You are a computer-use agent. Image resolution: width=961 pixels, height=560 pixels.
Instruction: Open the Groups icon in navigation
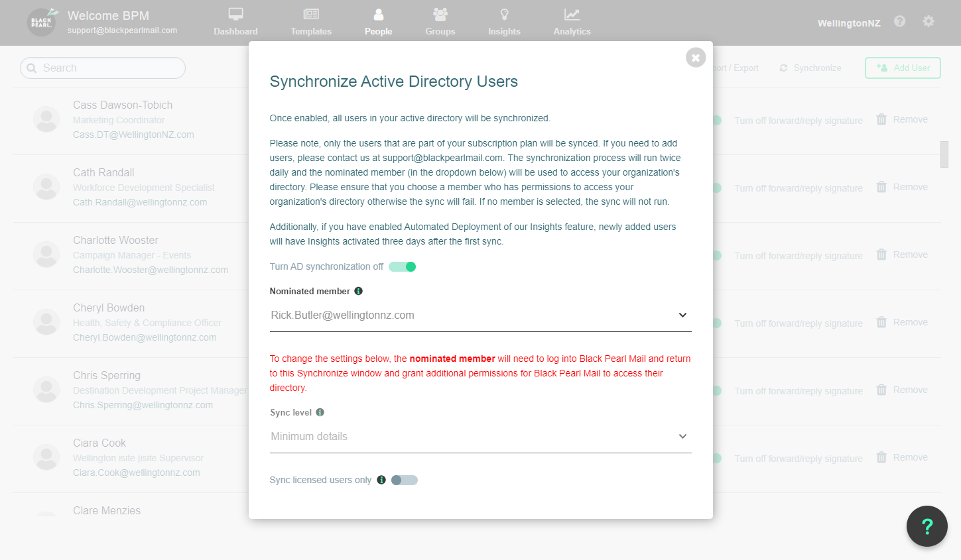[440, 13]
